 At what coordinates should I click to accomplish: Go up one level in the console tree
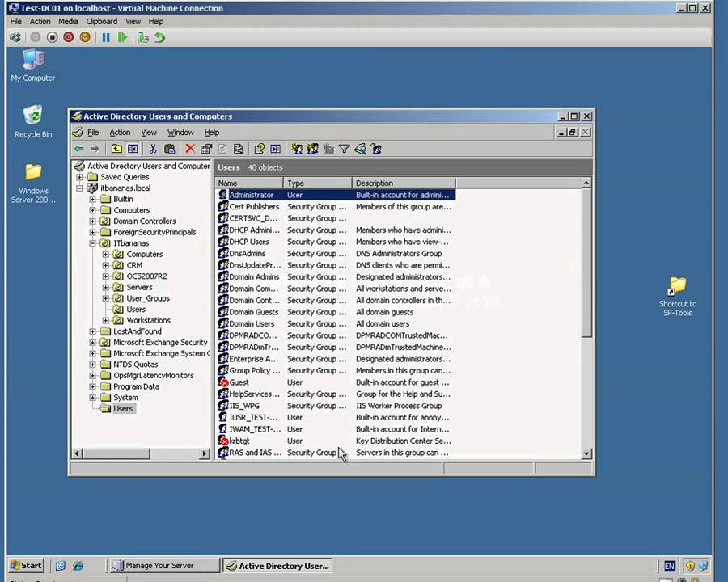tap(116, 149)
